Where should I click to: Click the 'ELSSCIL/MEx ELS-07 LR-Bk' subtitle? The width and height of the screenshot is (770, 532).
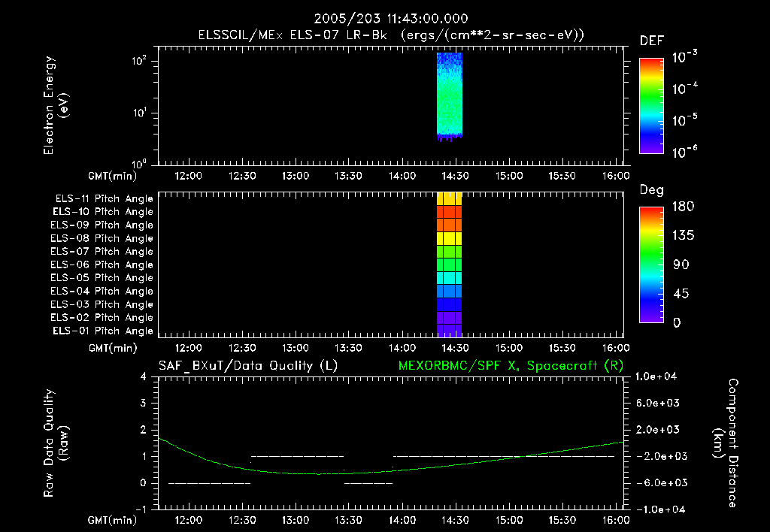293,35
